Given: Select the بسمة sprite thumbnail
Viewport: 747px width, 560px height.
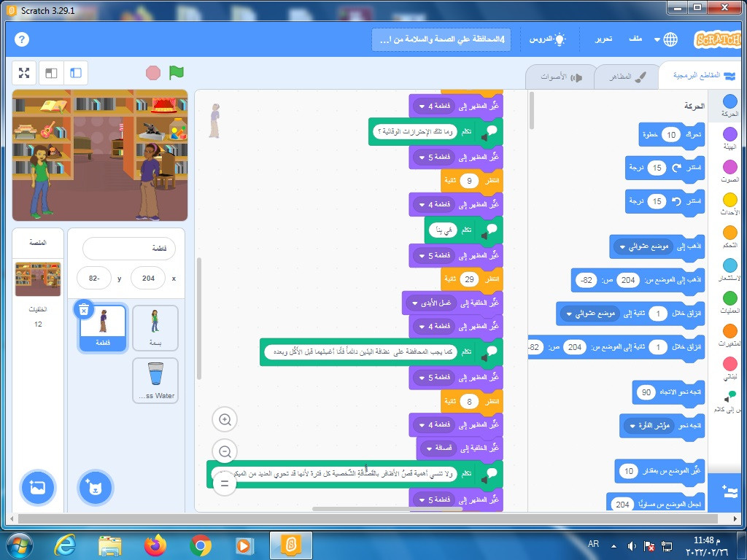Looking at the screenshot, I should 155,327.
